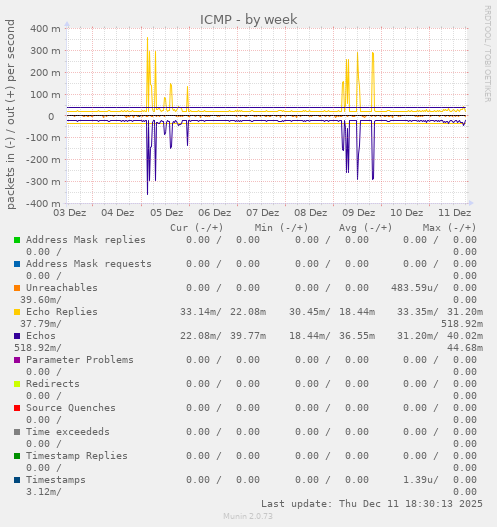
Task: Click the 'Last update' timestamp text
Action: click(x=372, y=504)
